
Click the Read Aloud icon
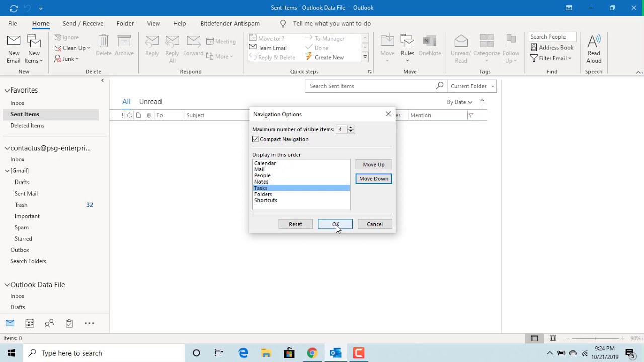pos(594,49)
